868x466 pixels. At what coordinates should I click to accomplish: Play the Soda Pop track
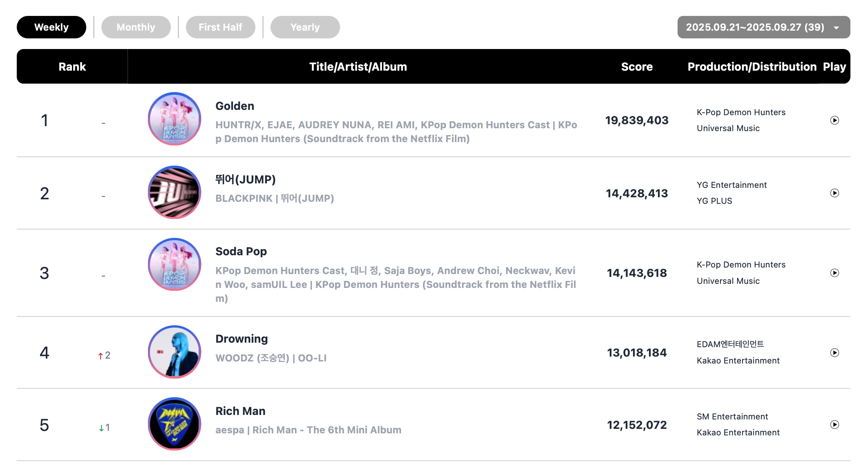click(x=834, y=273)
